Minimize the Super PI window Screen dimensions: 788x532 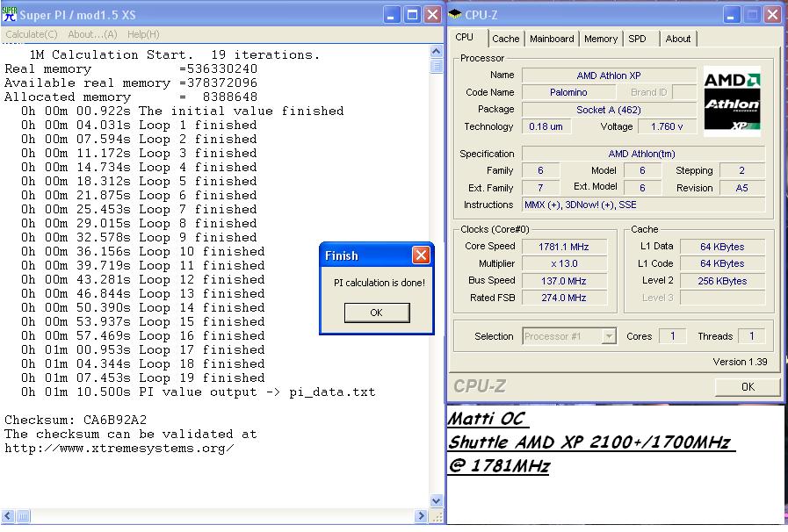click(392, 15)
